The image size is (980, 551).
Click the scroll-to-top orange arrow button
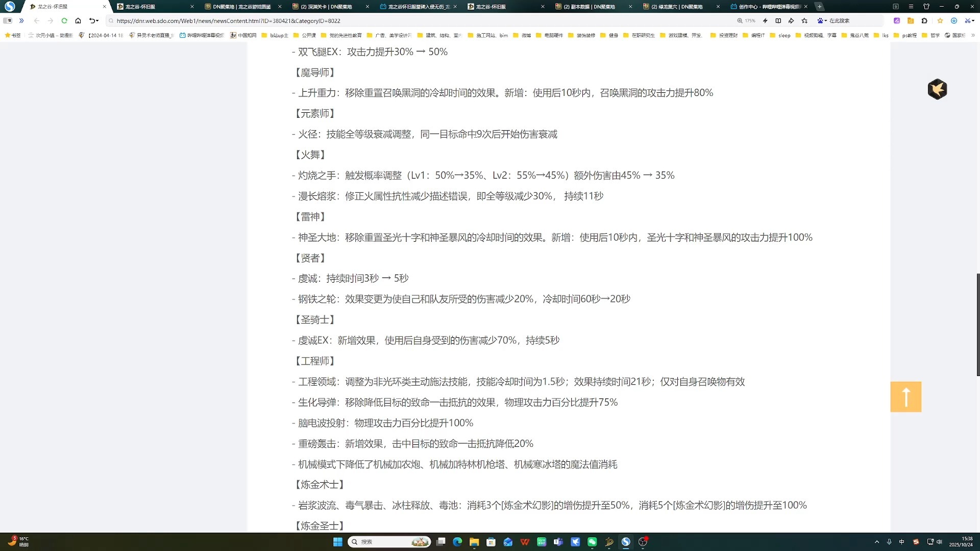905,397
